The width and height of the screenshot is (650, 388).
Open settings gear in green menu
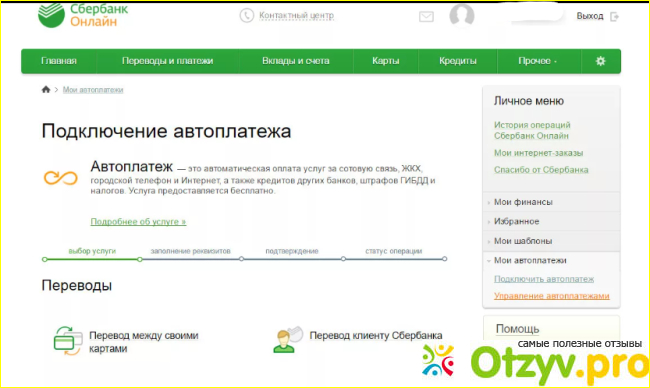(x=600, y=61)
